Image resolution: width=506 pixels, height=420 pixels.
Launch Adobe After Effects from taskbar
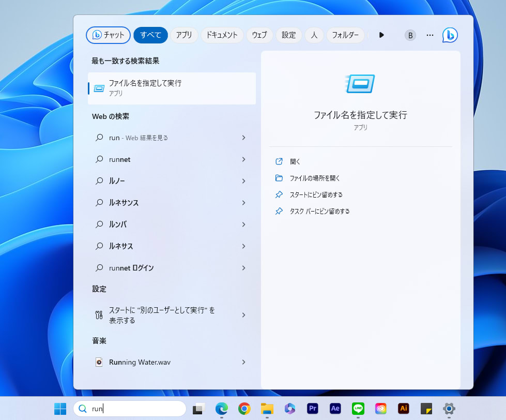pos(335,409)
